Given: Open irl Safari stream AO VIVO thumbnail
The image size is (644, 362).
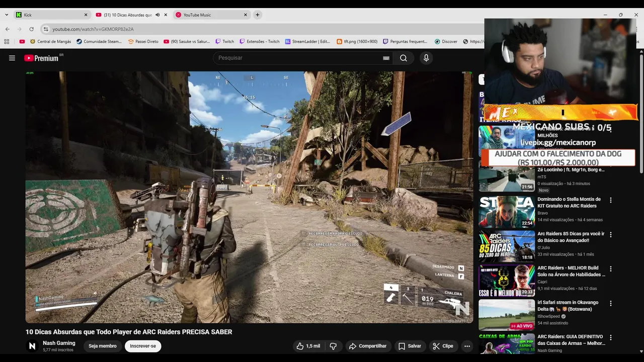Looking at the screenshot, I should tap(507, 315).
